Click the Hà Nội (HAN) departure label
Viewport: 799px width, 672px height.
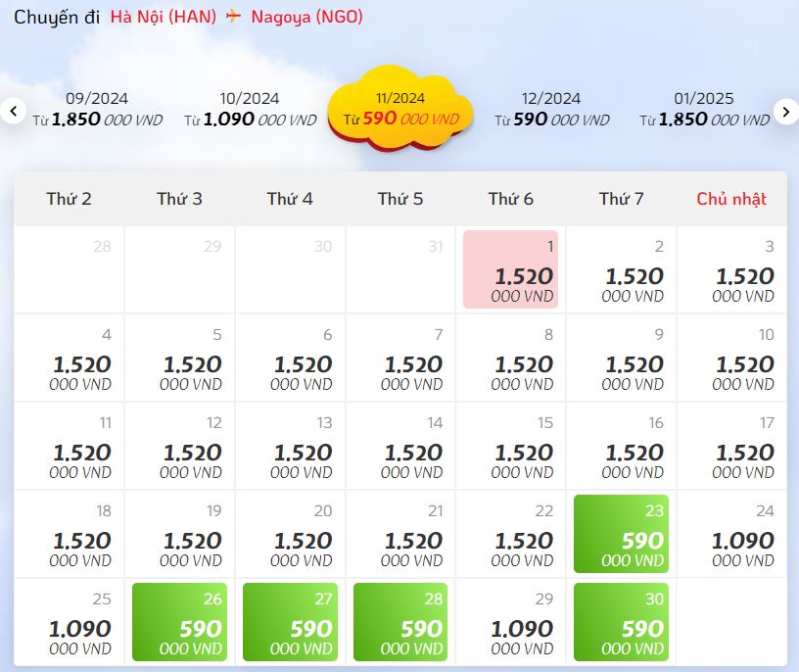point(164,17)
